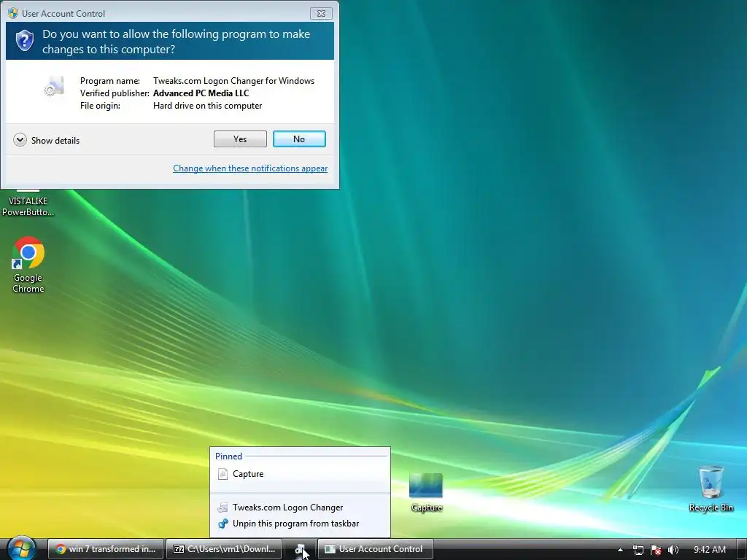Open 'Change when these notifications appear' link
This screenshot has height=560, width=747.
tap(250, 168)
